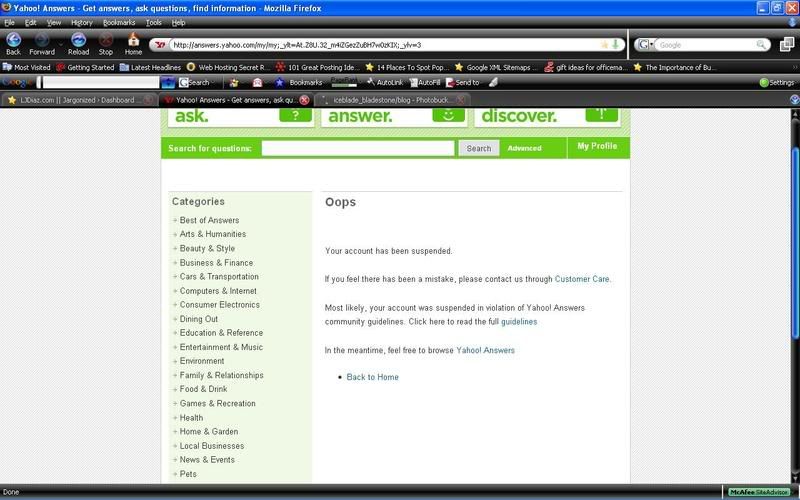The width and height of the screenshot is (800, 500).
Task: Open the Edit menu
Action: tap(31, 22)
